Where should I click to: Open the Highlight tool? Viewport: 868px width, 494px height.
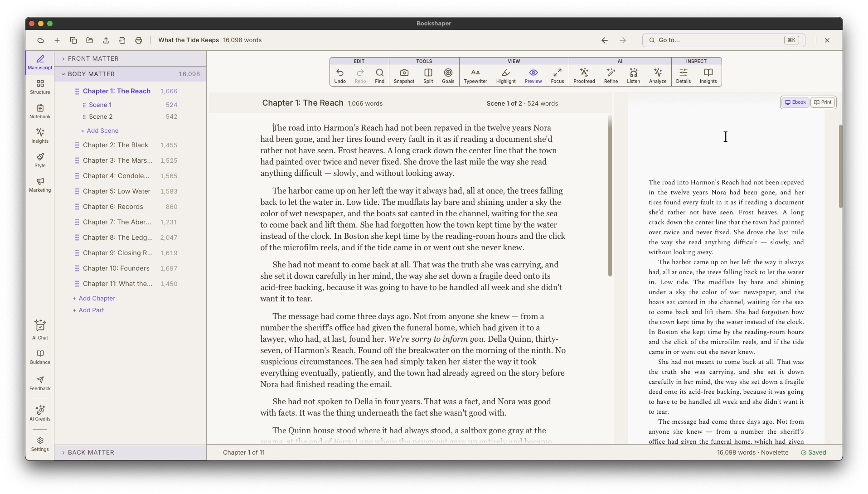pos(506,76)
